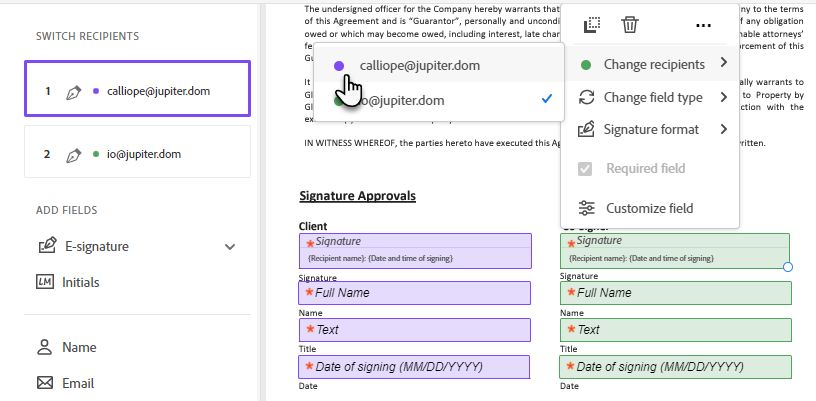Viewport: 816px width, 401px height.
Task: Open the three-dot more options menu
Action: coord(703,25)
